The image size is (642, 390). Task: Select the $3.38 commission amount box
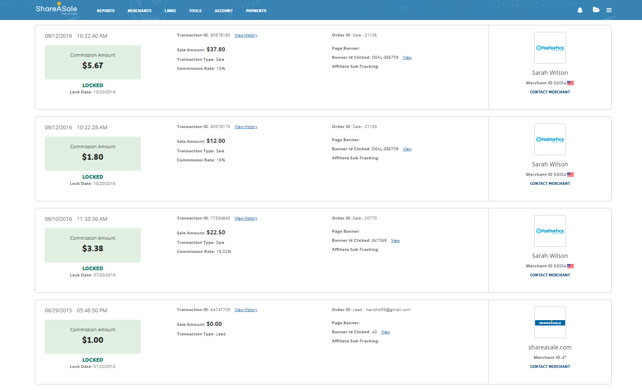tap(93, 245)
